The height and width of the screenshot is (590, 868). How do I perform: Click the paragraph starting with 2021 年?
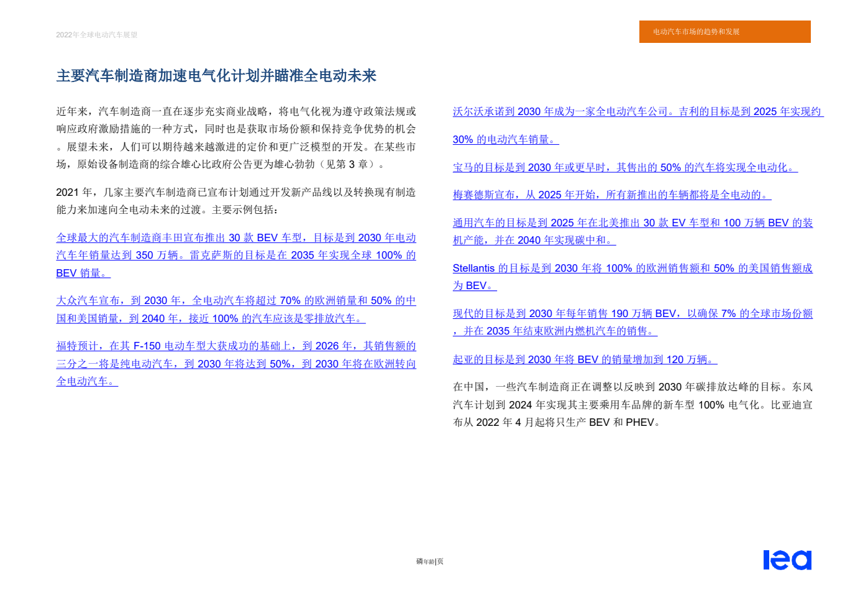pyautogui.click(x=235, y=201)
